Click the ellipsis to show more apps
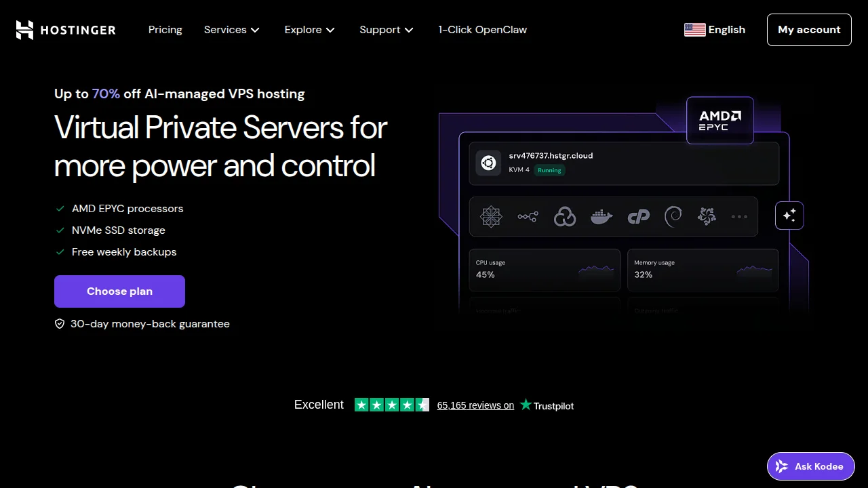This screenshot has width=868, height=488. pos(739,216)
